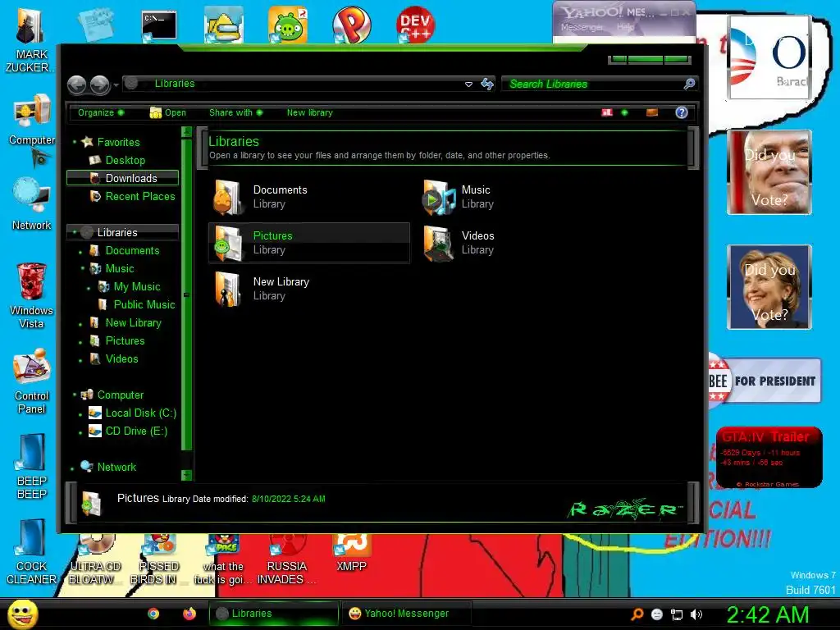Open command prompt desktop shortcut
840x630 pixels.
tap(159, 25)
